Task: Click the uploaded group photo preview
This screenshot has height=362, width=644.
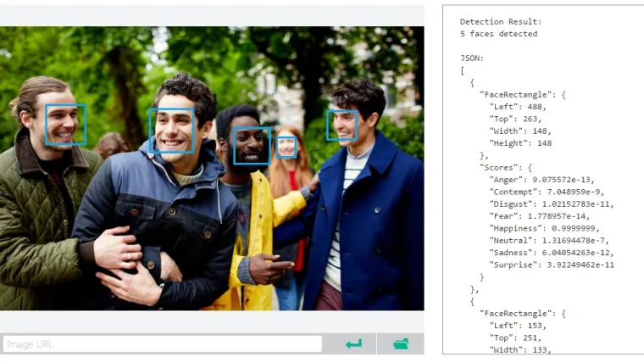Action: pos(212,168)
